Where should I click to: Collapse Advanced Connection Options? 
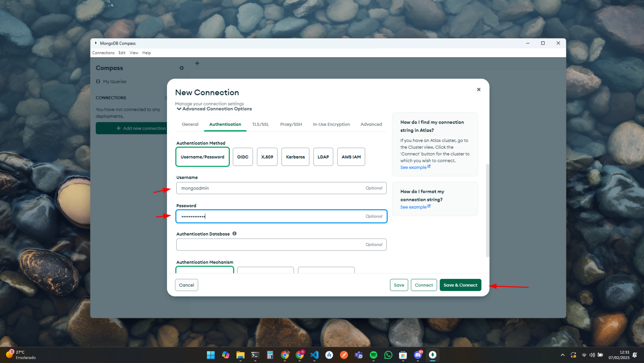tap(179, 109)
